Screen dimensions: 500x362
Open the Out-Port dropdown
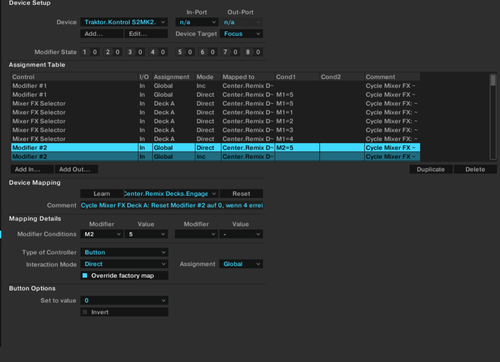(x=241, y=22)
